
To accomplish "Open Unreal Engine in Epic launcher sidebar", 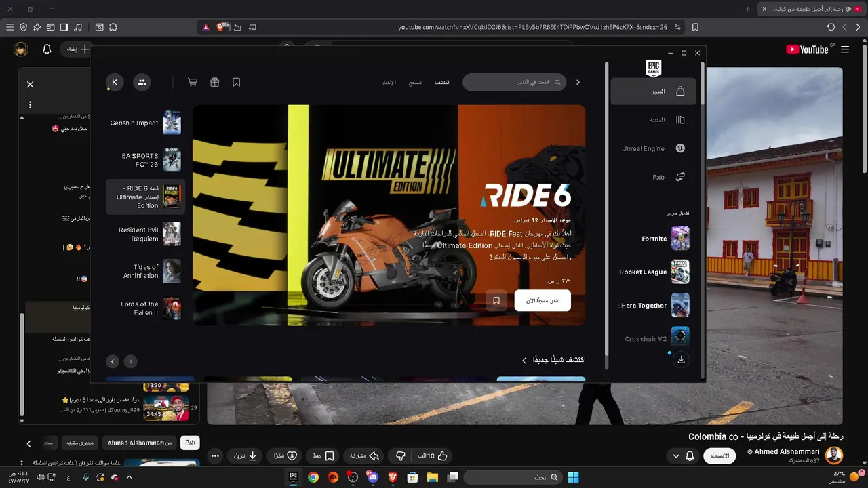I will click(653, 148).
